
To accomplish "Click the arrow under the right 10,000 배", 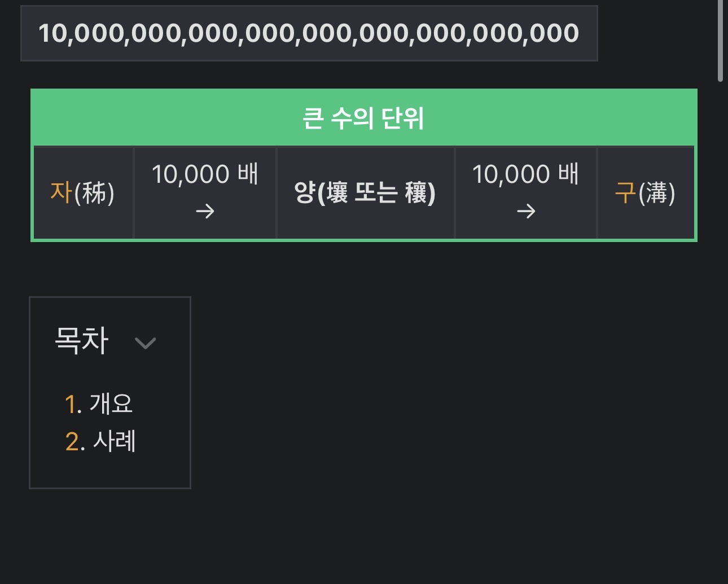I will pos(526,211).
